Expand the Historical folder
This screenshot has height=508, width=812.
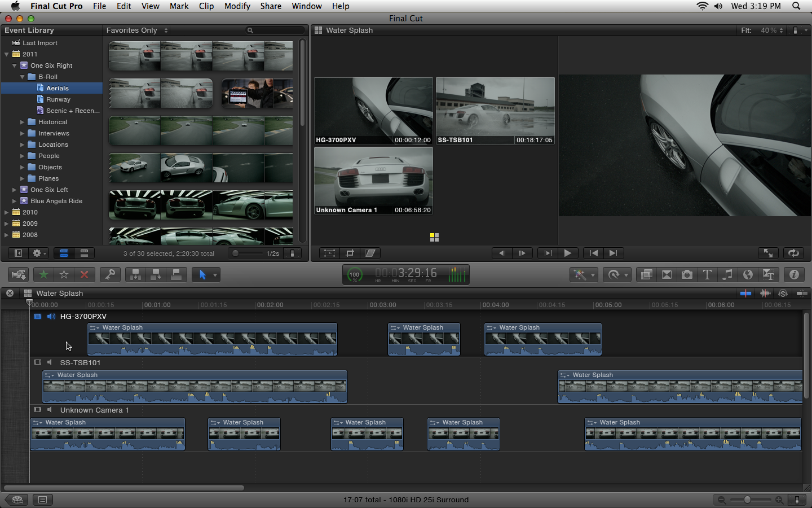pyautogui.click(x=23, y=122)
